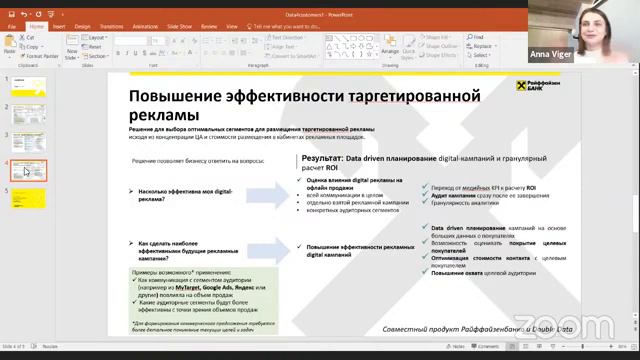Open Align Text options
This screenshot has width=640, height=360.
[282, 47]
